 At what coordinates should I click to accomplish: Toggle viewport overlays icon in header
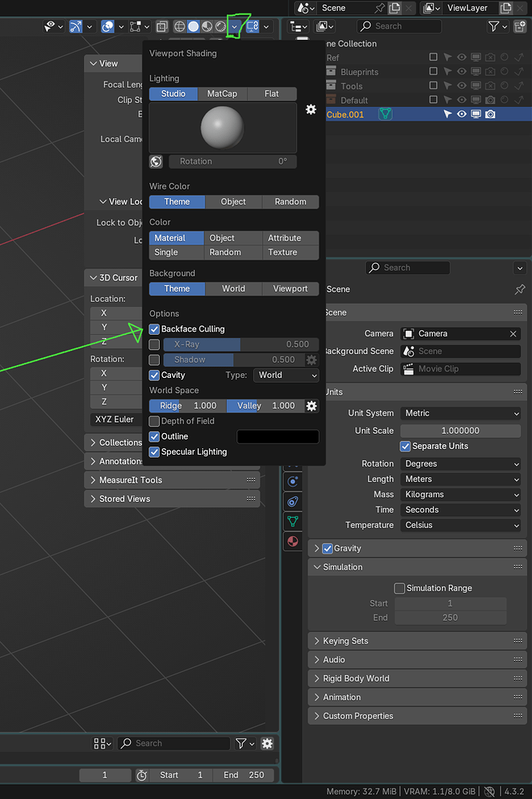pyautogui.click(x=108, y=26)
